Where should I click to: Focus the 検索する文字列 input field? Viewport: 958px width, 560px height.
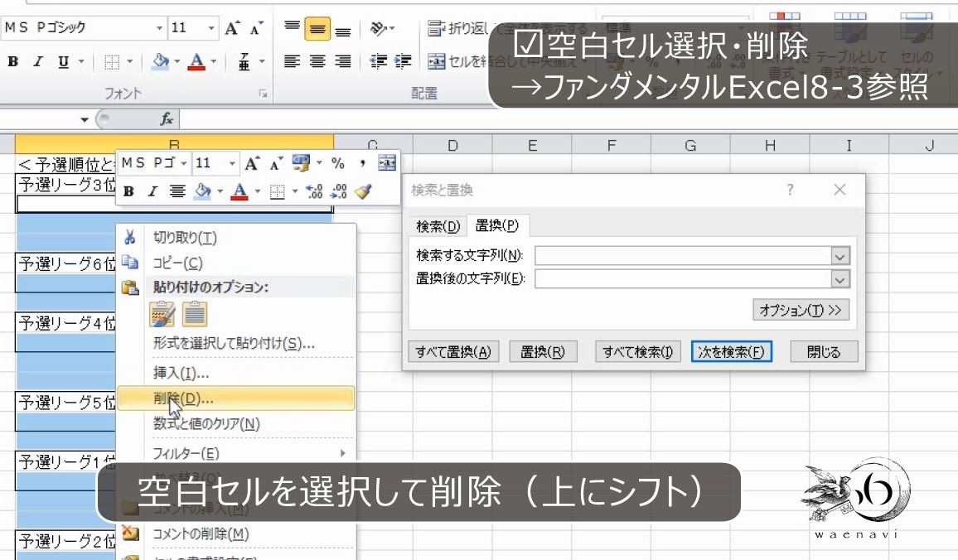click(683, 257)
